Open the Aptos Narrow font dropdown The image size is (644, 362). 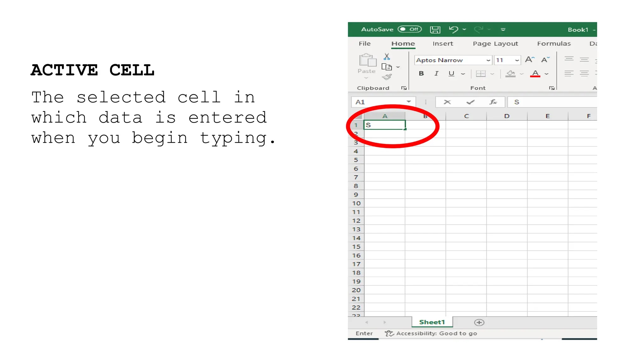pyautogui.click(x=488, y=60)
